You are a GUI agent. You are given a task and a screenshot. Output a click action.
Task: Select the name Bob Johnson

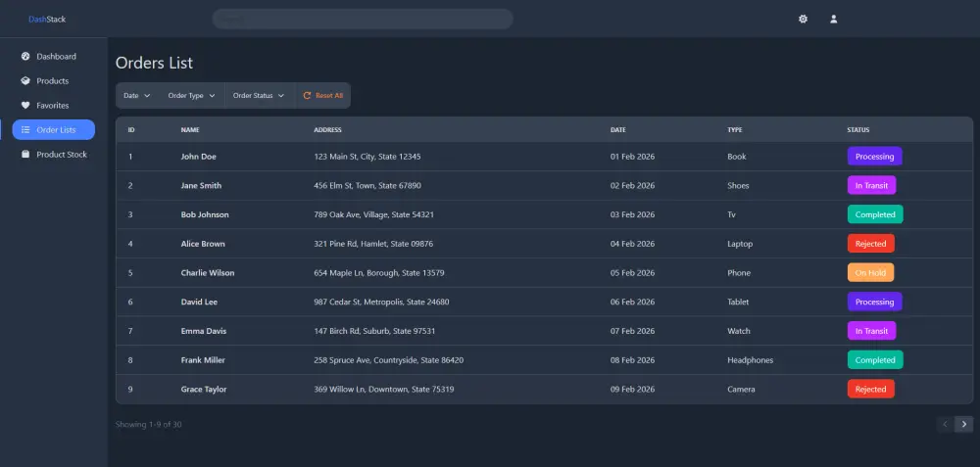pyautogui.click(x=205, y=214)
